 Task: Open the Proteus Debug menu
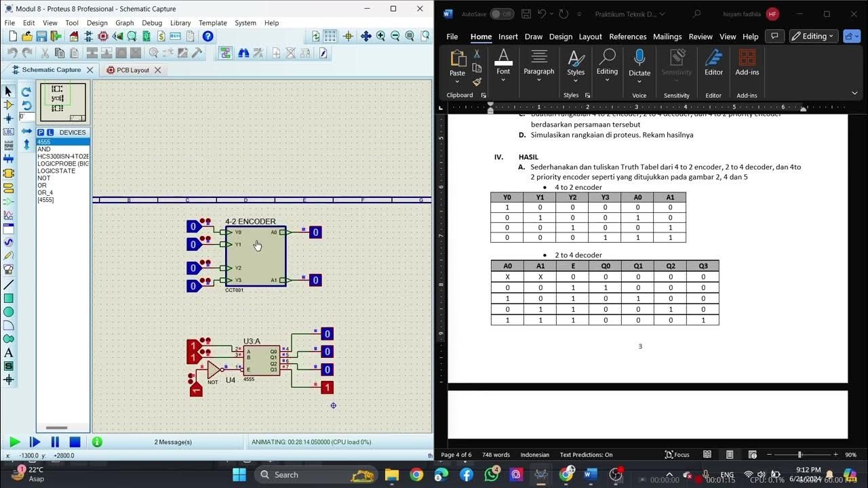pos(152,22)
